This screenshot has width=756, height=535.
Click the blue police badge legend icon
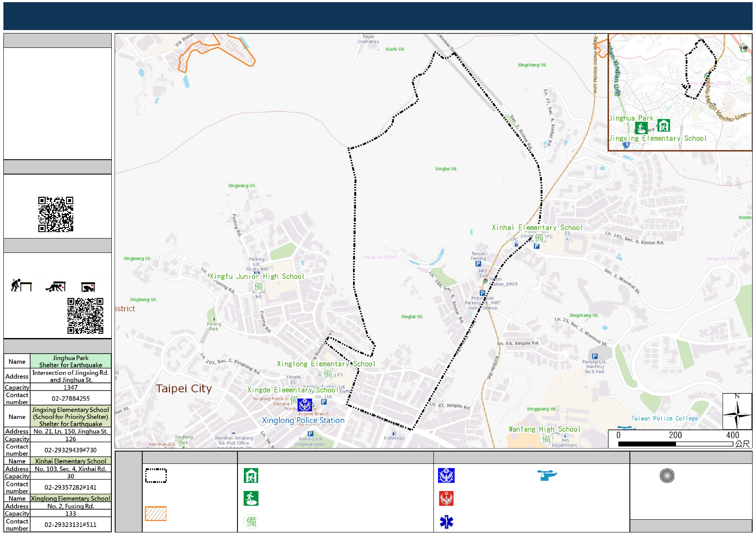pos(446,476)
